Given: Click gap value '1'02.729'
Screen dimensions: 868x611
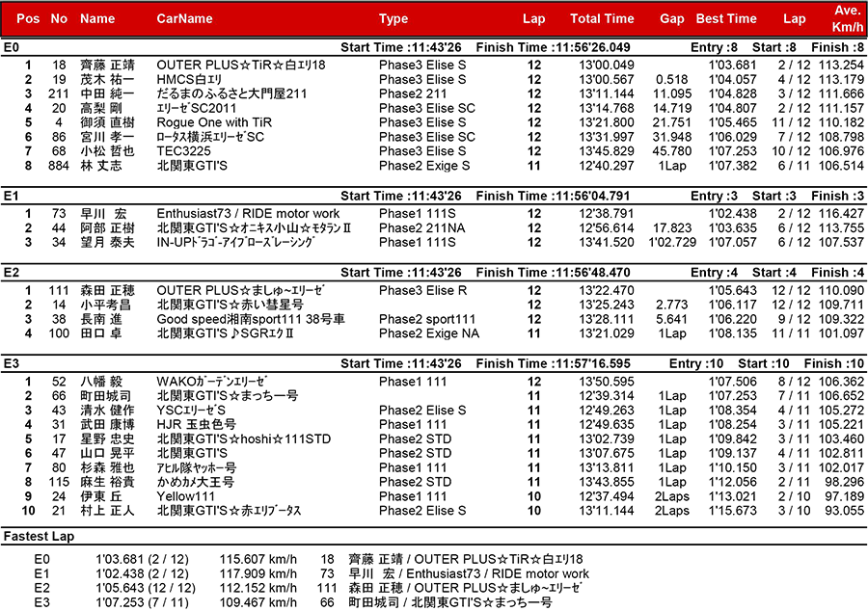Looking at the screenshot, I should click(672, 243).
